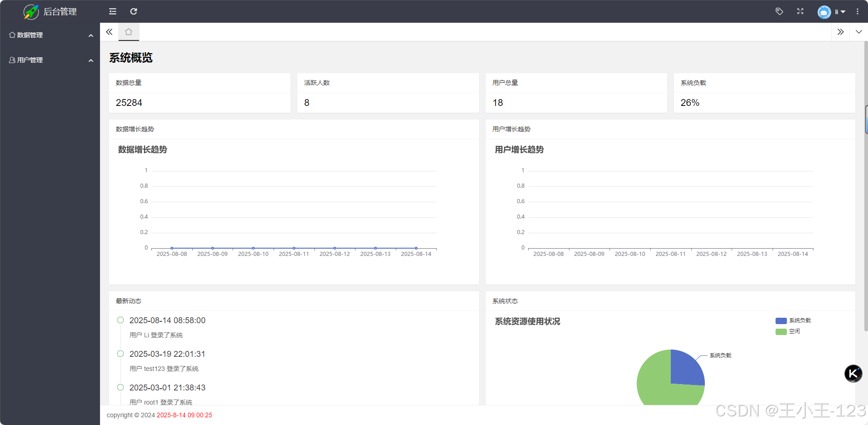
Task: Click the round K floating button
Action: 853,374
